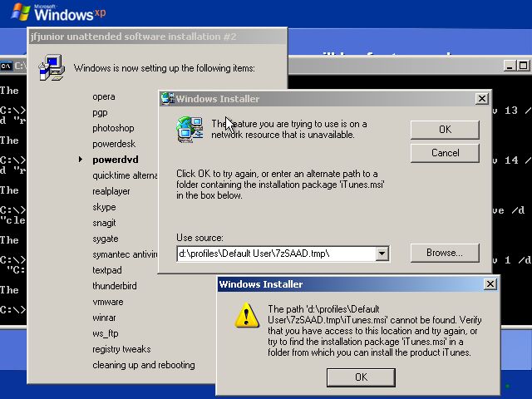
Task: Select 'cleaning up and rebooting' item
Action: click(144, 365)
